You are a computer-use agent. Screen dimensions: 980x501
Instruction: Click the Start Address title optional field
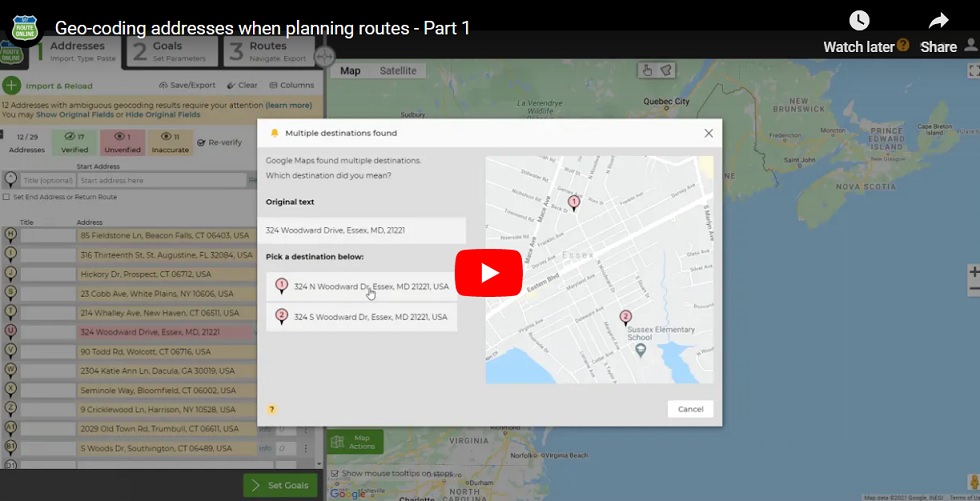pyautogui.click(x=48, y=181)
